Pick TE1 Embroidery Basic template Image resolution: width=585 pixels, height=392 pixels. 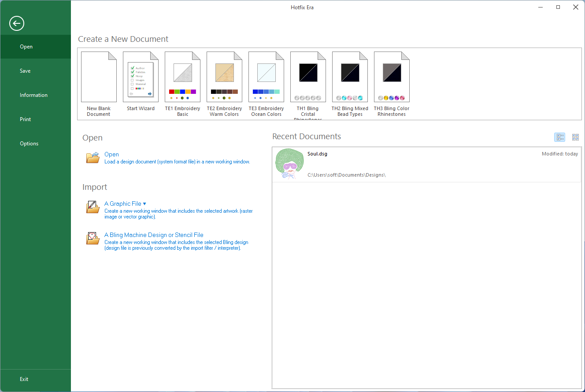[182, 84]
